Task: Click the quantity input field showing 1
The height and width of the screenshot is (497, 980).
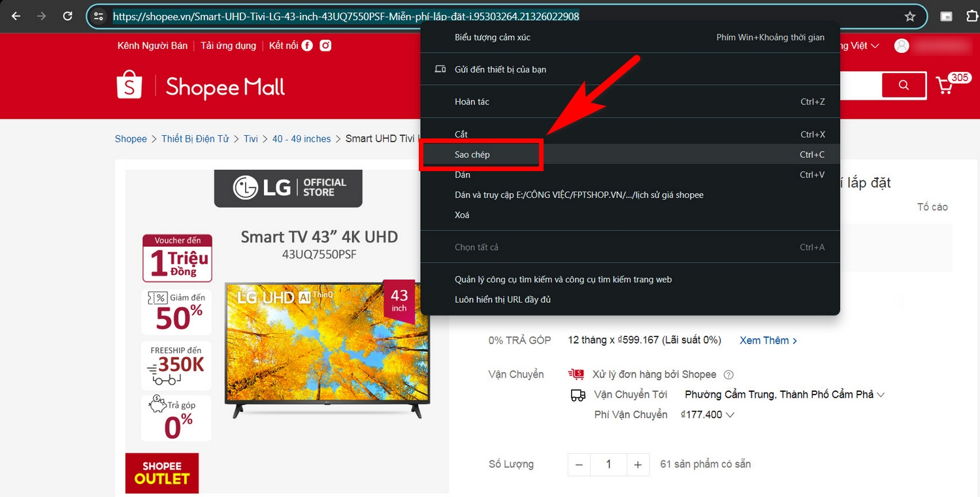Action: pos(609,464)
